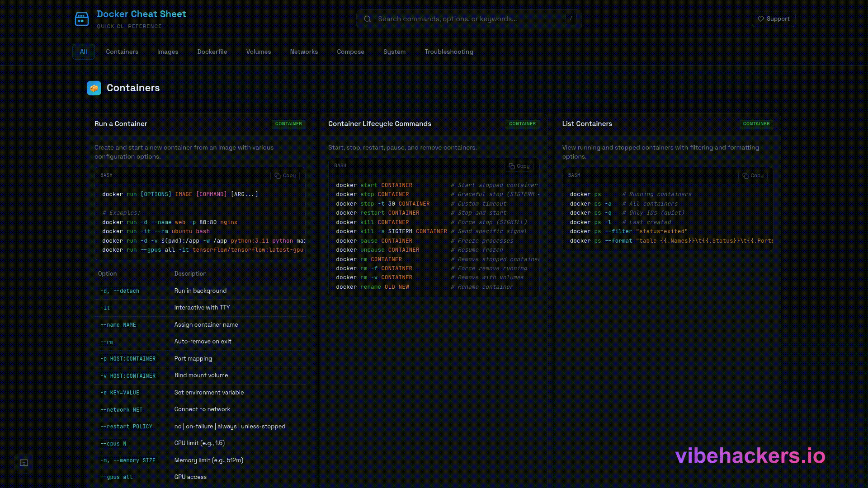Select the Networks tab

pos(304,52)
